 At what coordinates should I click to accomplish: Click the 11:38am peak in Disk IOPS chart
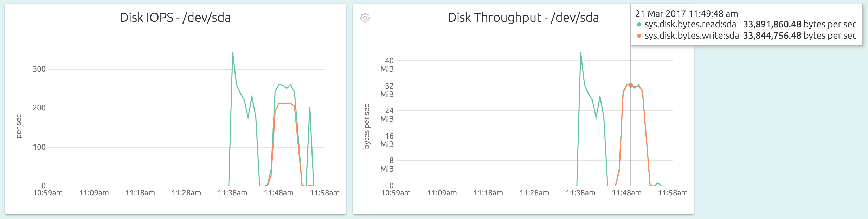pyautogui.click(x=233, y=53)
